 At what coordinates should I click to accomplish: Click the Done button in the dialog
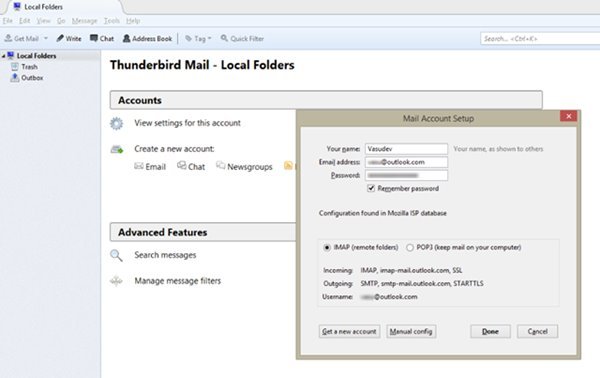(490, 331)
